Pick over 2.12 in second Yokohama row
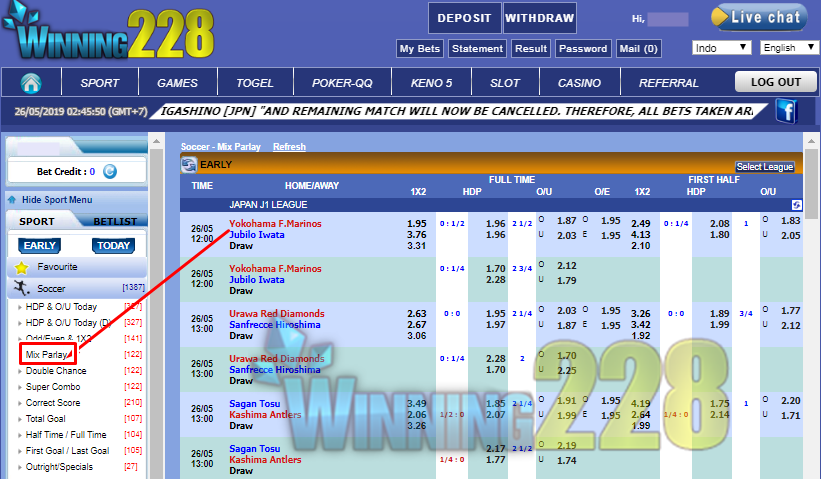 click(x=567, y=265)
